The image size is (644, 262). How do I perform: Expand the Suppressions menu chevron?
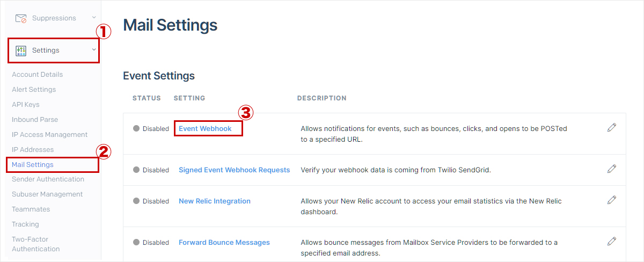point(94,18)
